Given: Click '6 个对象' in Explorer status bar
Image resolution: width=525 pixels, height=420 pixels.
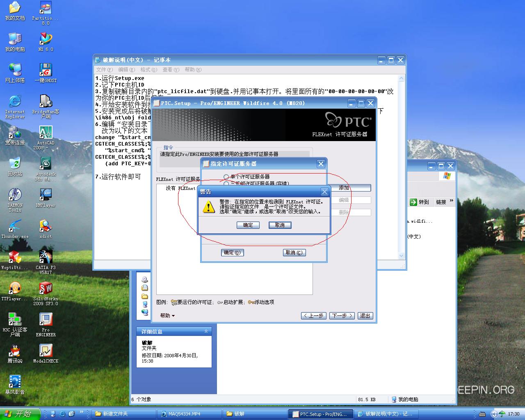Looking at the screenshot, I should click(141, 399).
